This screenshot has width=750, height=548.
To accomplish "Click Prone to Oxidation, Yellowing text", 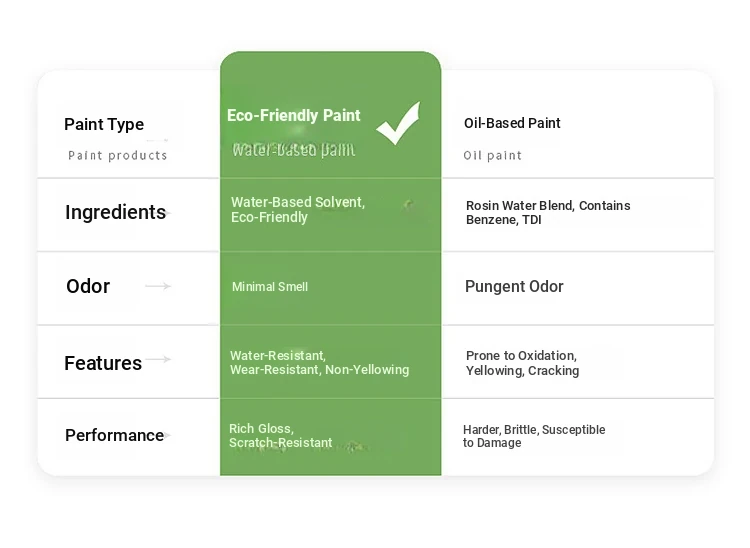I will click(522, 363).
